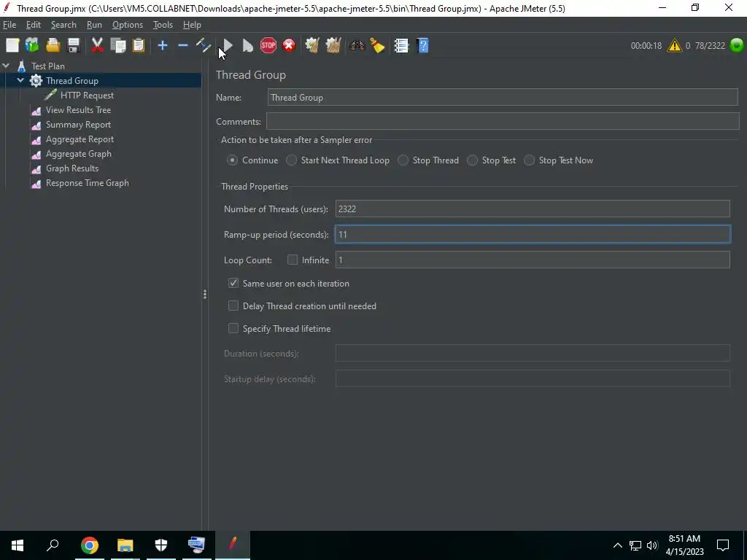Collapse the Thread Group tree node
The width and height of the screenshot is (747, 560).
tap(20, 80)
